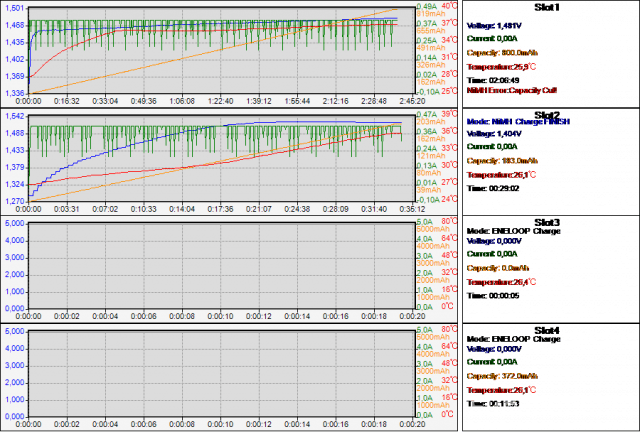Click the '0,47A' current axis label
Screen dimensions: 640x432
427,114
